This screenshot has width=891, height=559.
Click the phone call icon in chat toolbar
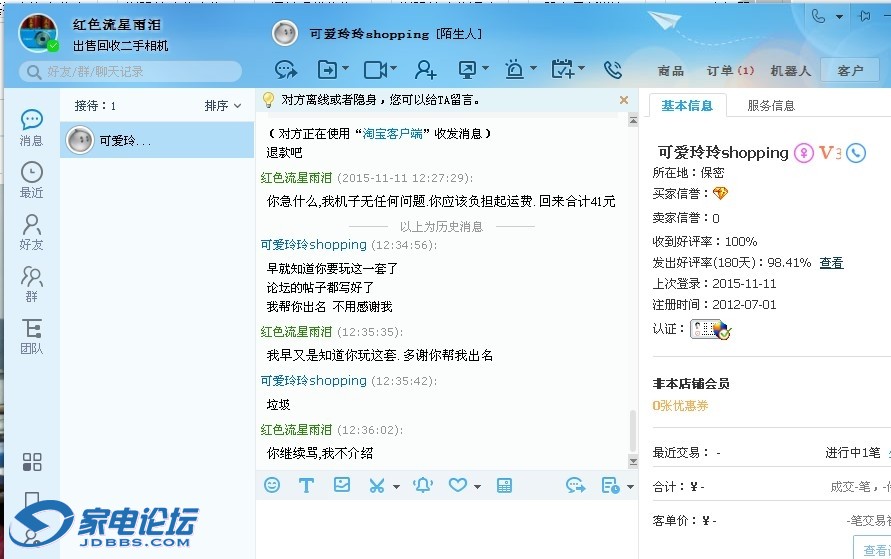click(x=613, y=69)
